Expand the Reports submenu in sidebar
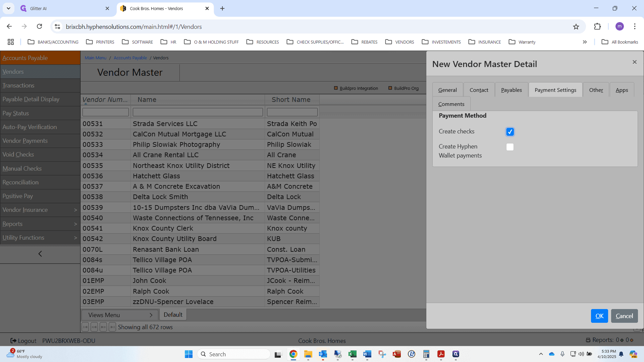The image size is (644, 362). (x=40, y=224)
